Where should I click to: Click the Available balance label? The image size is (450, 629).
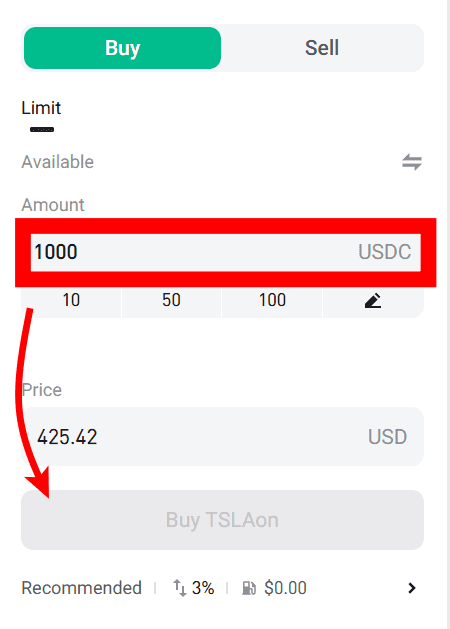[57, 162]
